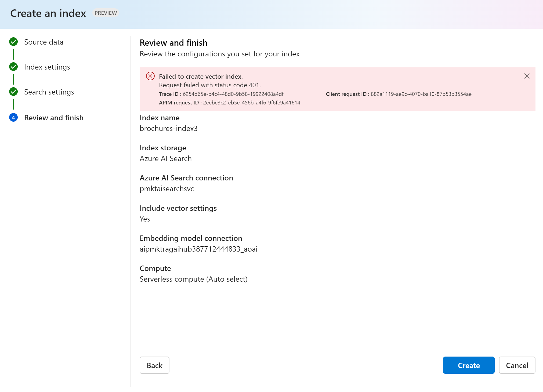Click the APIM request ID value
The image size is (543, 392).
[x=251, y=103]
